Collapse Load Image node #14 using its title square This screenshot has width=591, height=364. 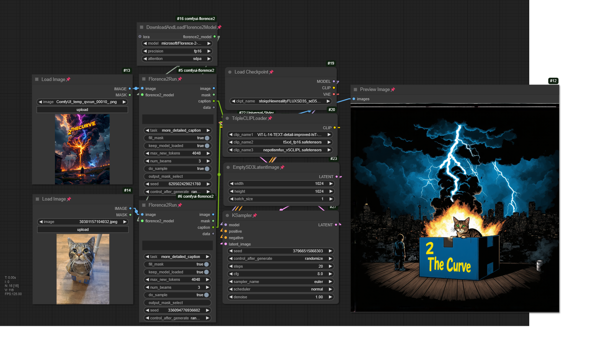click(37, 199)
